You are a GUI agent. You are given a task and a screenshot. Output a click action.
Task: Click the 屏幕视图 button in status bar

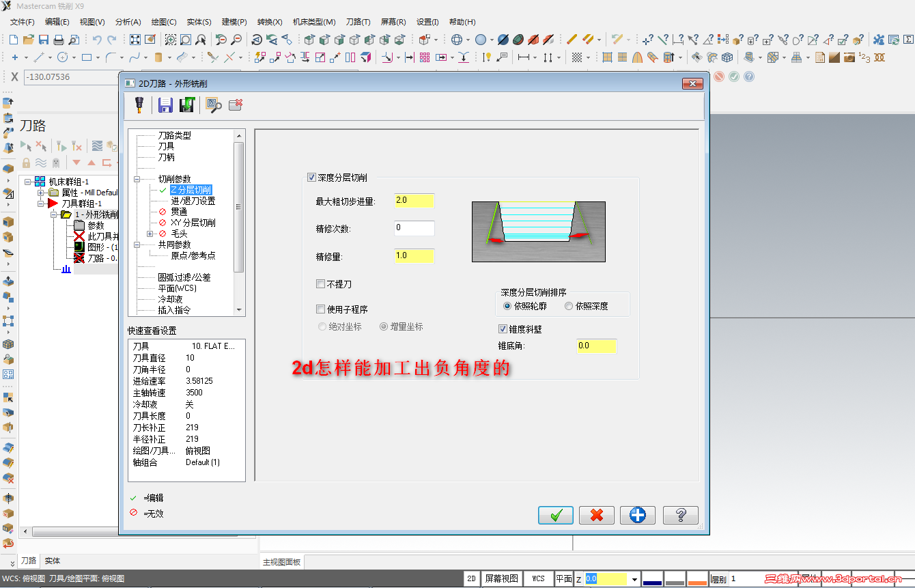(x=501, y=578)
